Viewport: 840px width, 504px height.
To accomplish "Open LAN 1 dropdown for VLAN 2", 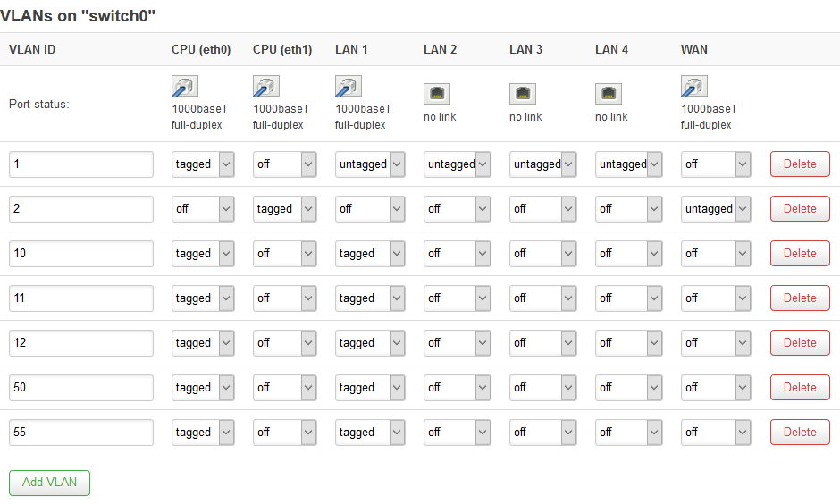I will pyautogui.click(x=370, y=209).
